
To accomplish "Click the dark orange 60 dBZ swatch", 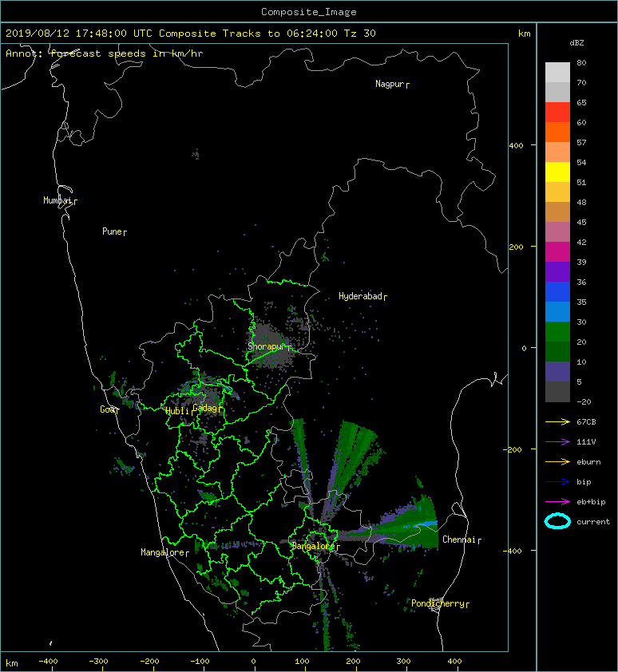I will 557,132.
